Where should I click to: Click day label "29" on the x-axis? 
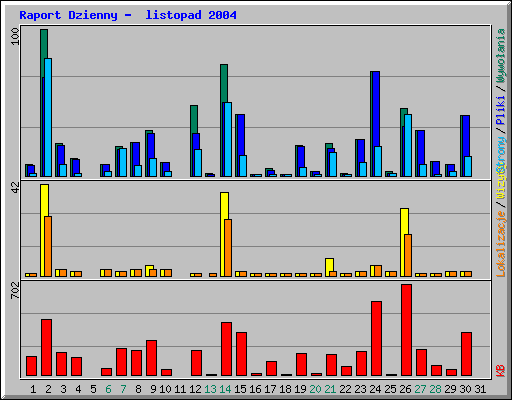click(450, 389)
